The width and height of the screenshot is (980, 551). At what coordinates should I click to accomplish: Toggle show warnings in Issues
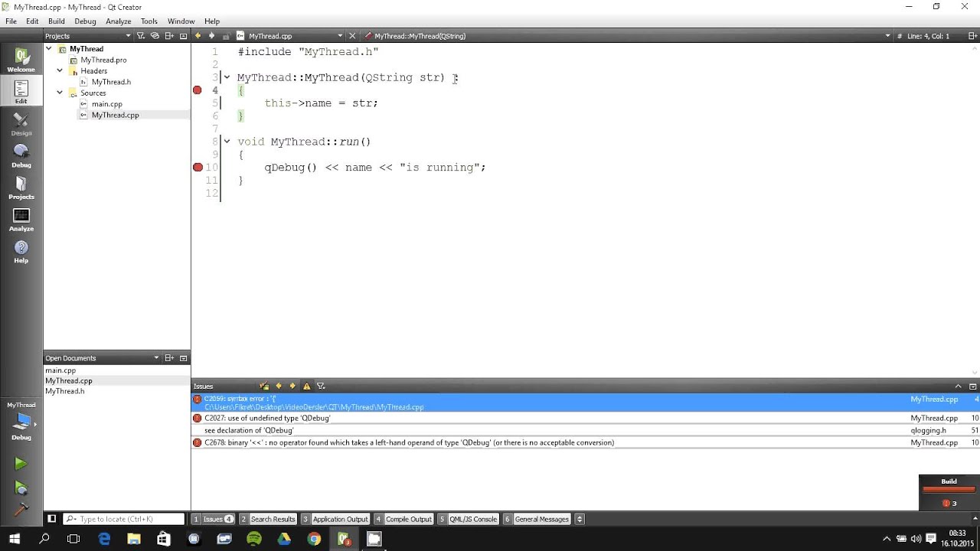pos(307,386)
